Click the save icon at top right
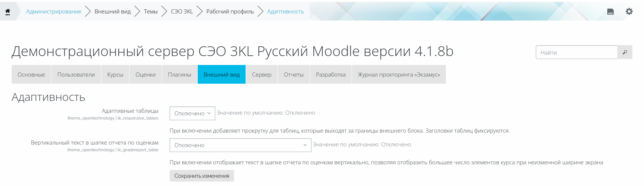 pyautogui.click(x=610, y=12)
